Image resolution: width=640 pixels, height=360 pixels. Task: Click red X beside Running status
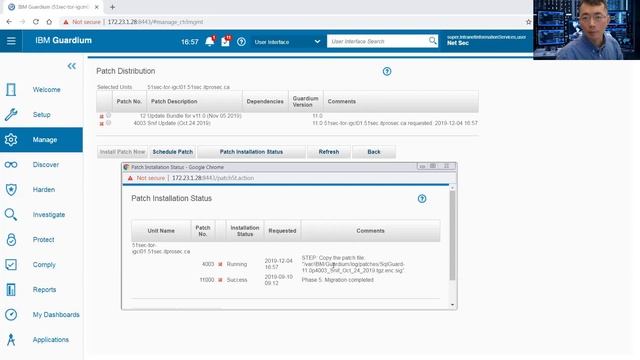click(220, 264)
